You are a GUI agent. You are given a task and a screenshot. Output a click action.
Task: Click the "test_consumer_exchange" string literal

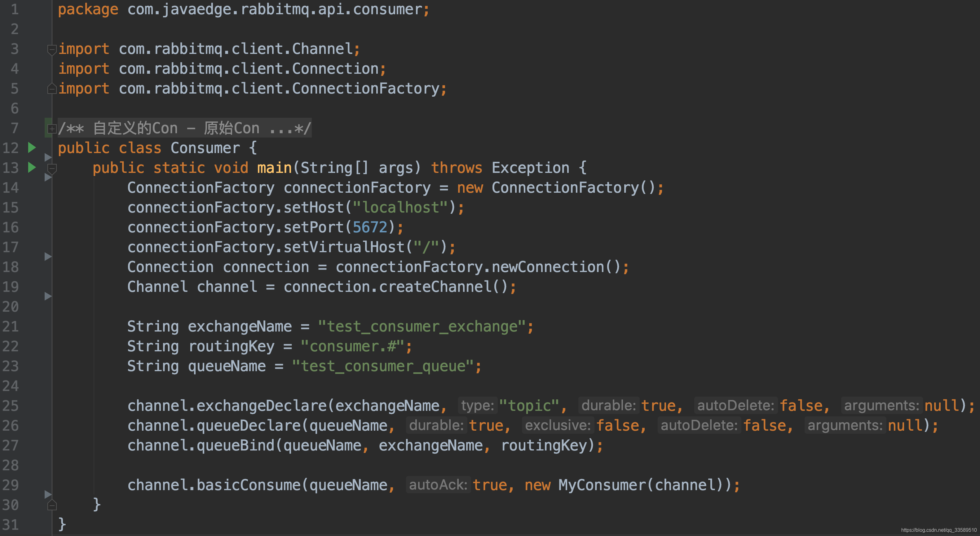tap(422, 326)
